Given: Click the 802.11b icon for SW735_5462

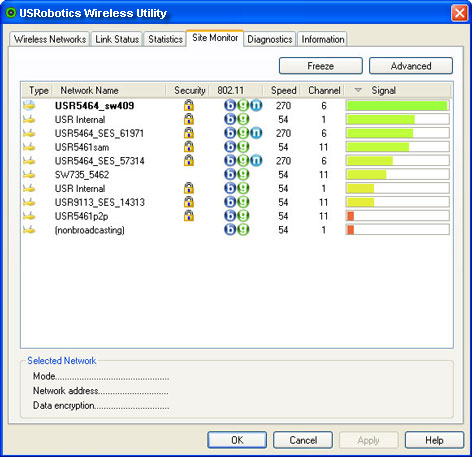Looking at the screenshot, I should click(x=230, y=174).
